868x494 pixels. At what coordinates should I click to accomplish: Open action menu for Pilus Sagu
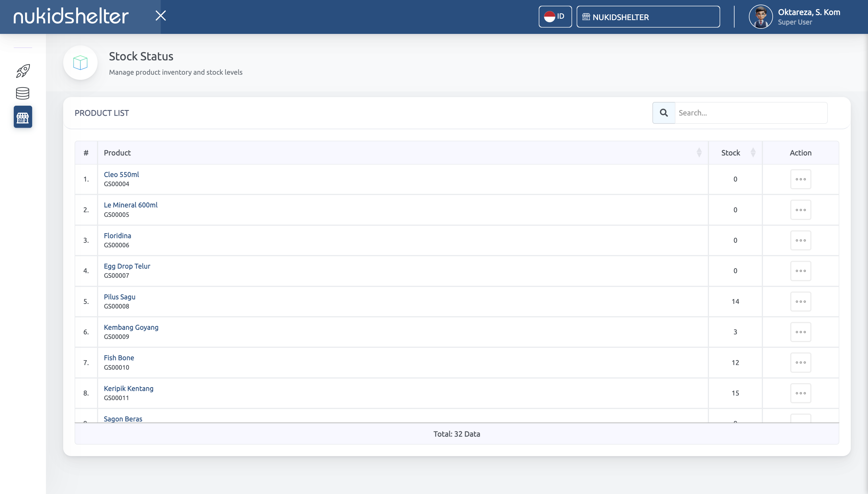(801, 302)
